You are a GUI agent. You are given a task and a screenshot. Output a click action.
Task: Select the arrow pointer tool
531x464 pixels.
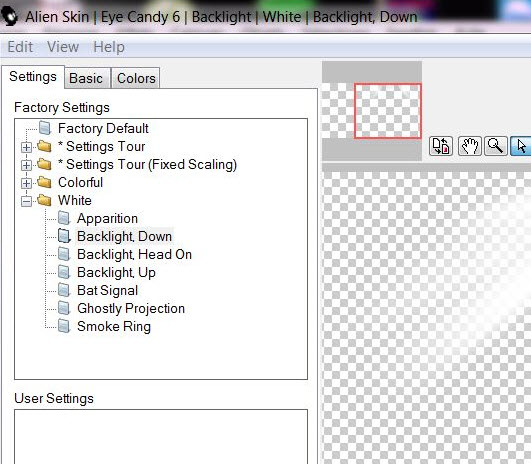tap(521, 146)
